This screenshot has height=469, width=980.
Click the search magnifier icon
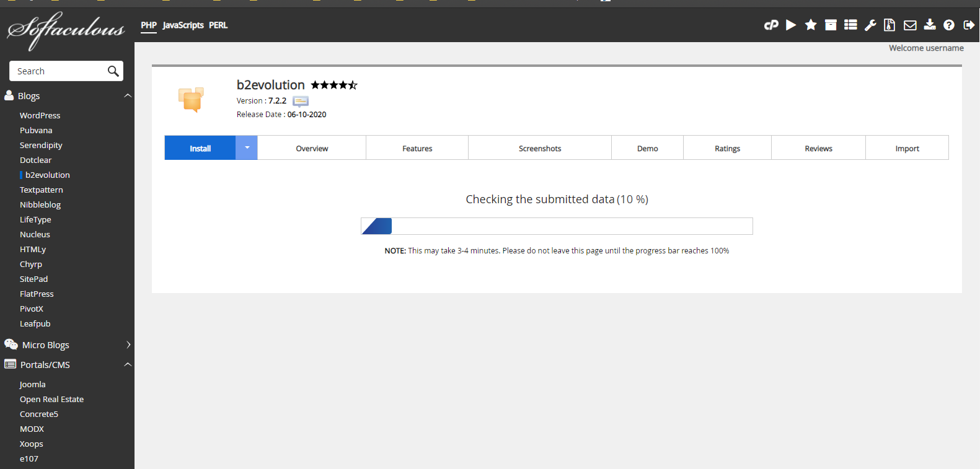click(113, 71)
